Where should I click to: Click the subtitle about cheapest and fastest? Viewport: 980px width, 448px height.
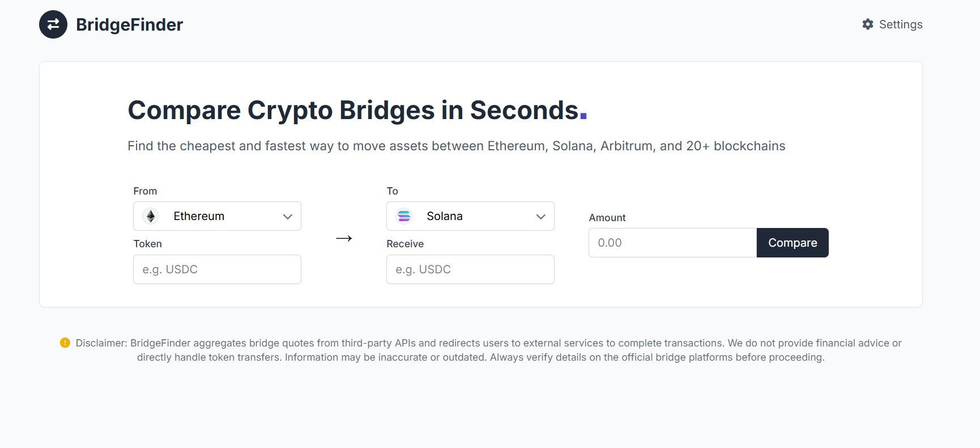(456, 146)
